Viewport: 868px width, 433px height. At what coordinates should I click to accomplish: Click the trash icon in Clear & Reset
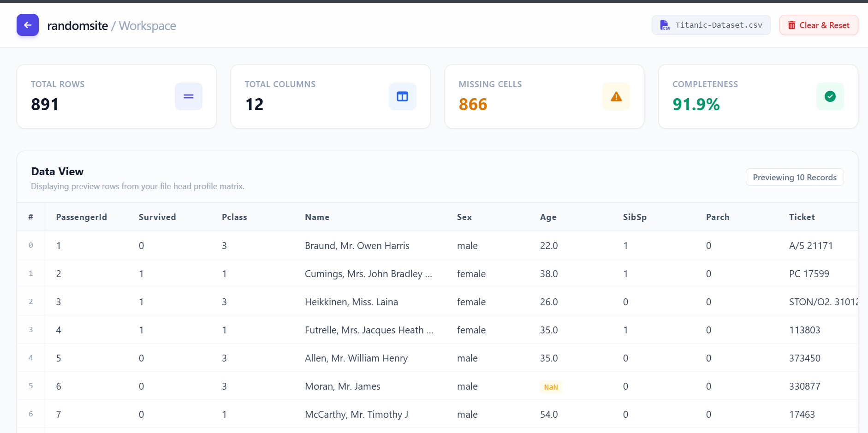click(791, 25)
